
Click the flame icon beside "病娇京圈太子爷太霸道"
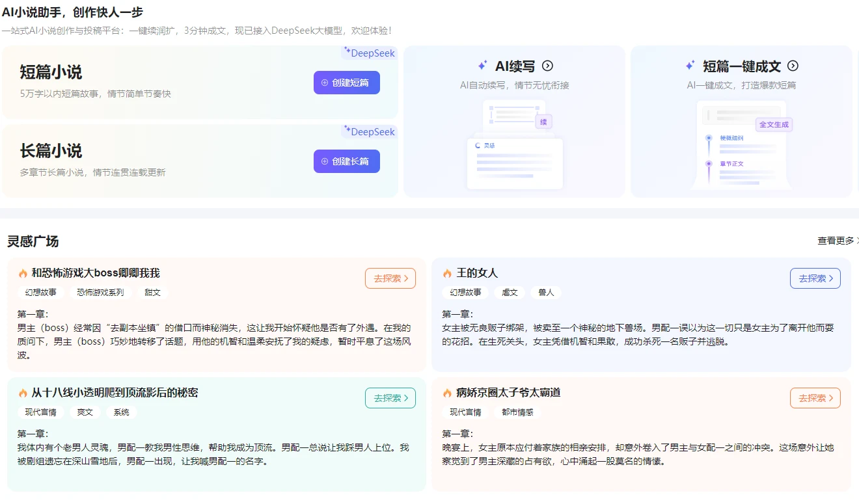coord(448,393)
